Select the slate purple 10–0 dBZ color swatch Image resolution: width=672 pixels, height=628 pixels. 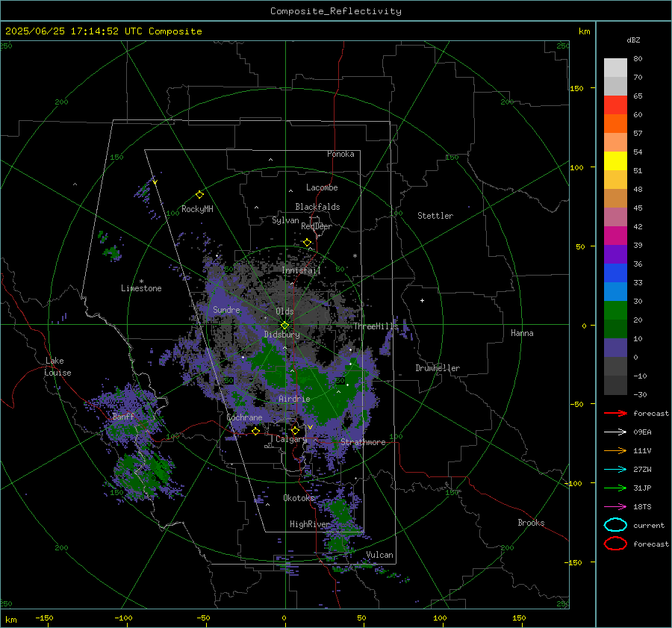point(615,347)
